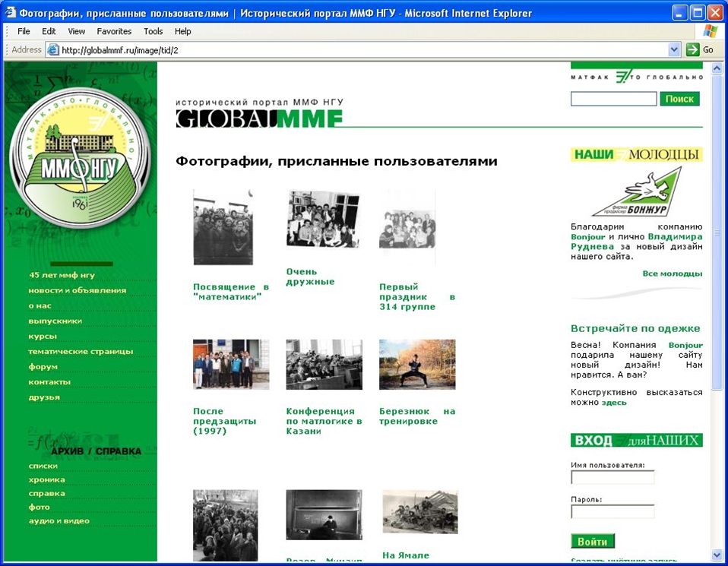Image resolution: width=728 pixels, height=566 pixels.
Task: Open 'Конференция по матлогике в Казани' caption link
Action: click(324, 421)
